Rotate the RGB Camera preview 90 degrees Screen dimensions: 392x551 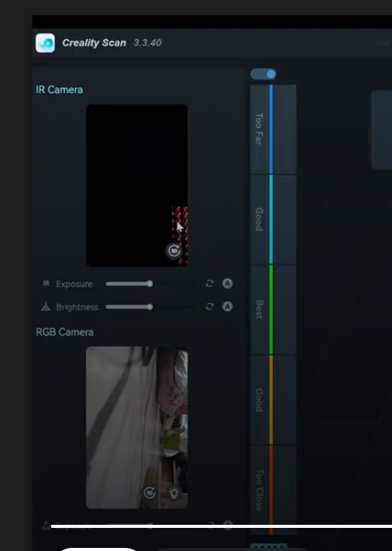point(150,492)
